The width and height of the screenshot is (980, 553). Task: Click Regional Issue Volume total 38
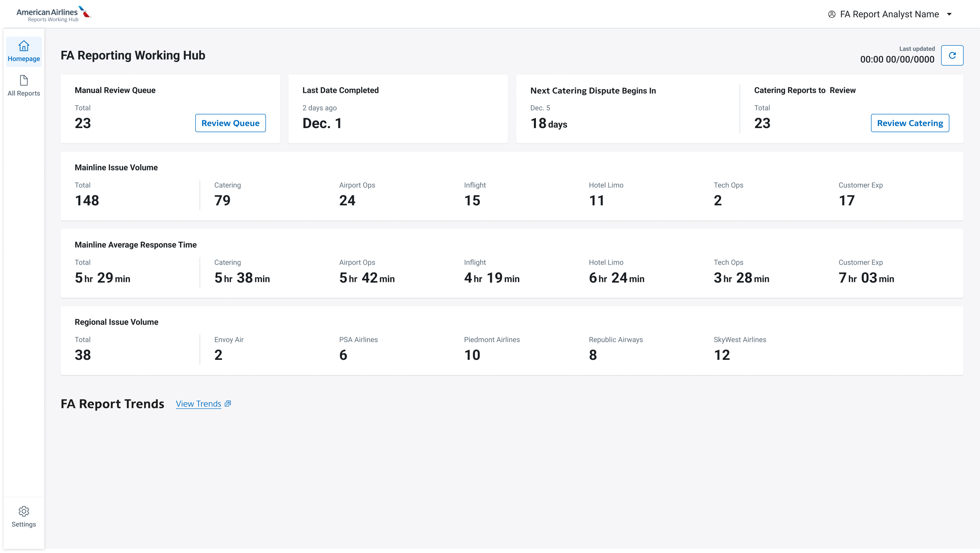tap(83, 355)
